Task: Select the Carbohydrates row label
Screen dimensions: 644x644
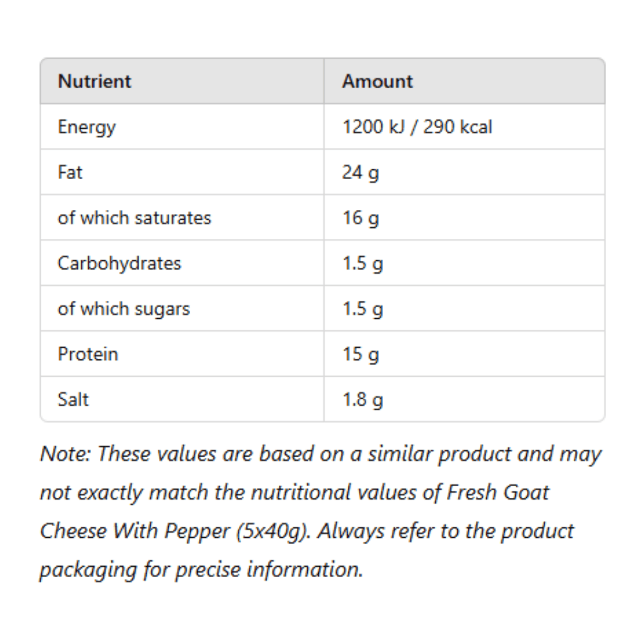Action: (119, 263)
